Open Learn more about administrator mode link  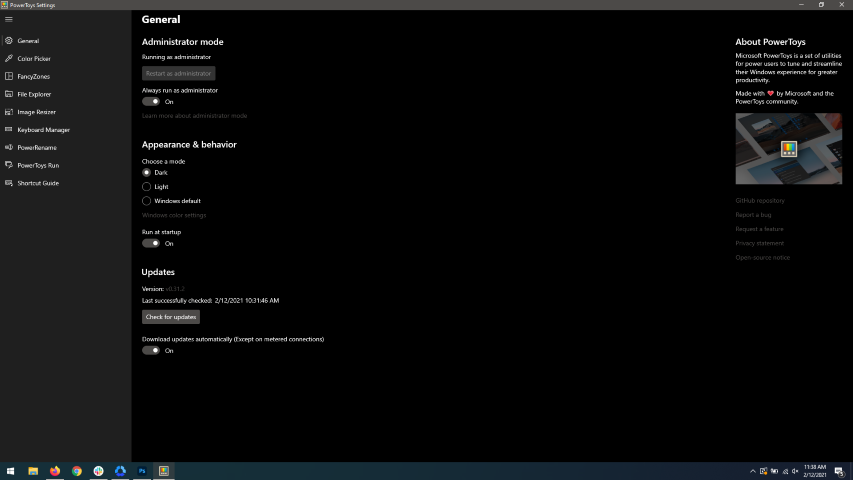(195, 116)
